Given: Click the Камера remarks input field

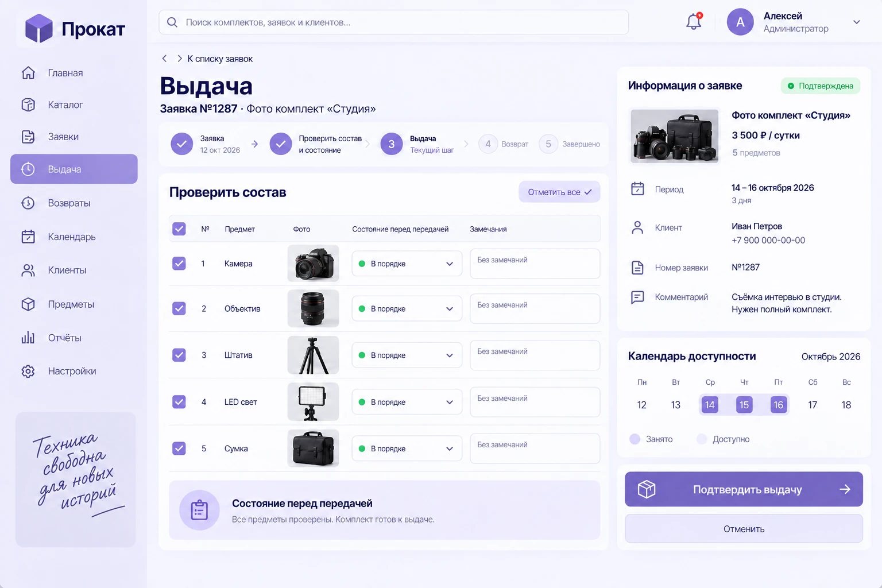Looking at the screenshot, I should point(535,264).
